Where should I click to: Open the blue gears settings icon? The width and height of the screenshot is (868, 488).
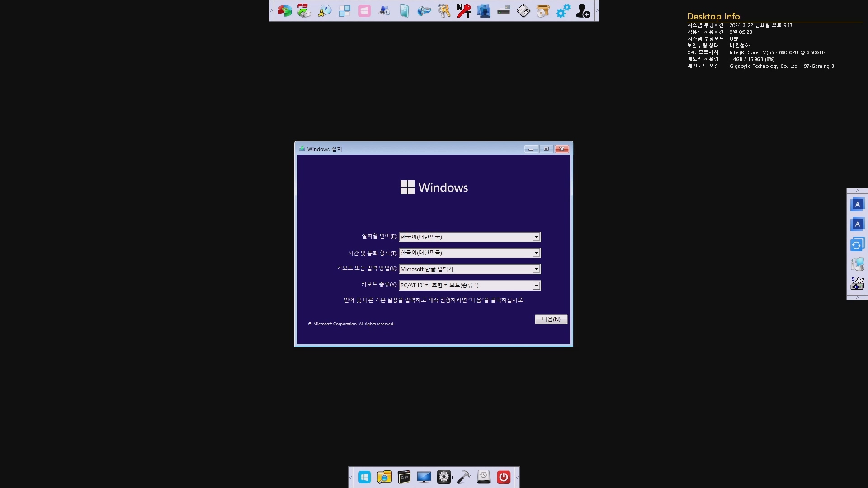(563, 11)
